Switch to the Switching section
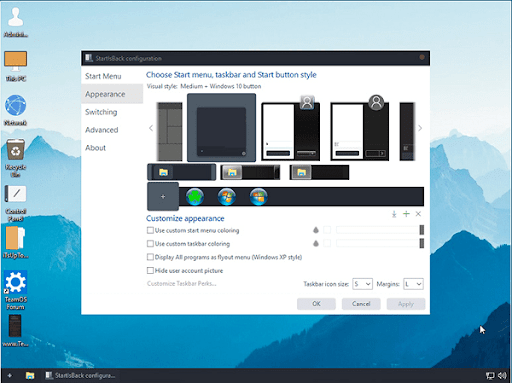Screen dimensions: 512x383 coord(101,112)
